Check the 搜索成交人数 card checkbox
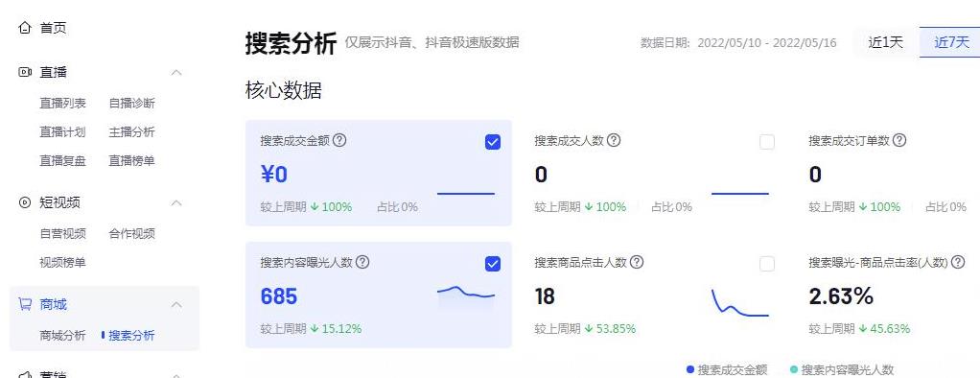Viewport: 980px width, 378px height. [x=767, y=142]
